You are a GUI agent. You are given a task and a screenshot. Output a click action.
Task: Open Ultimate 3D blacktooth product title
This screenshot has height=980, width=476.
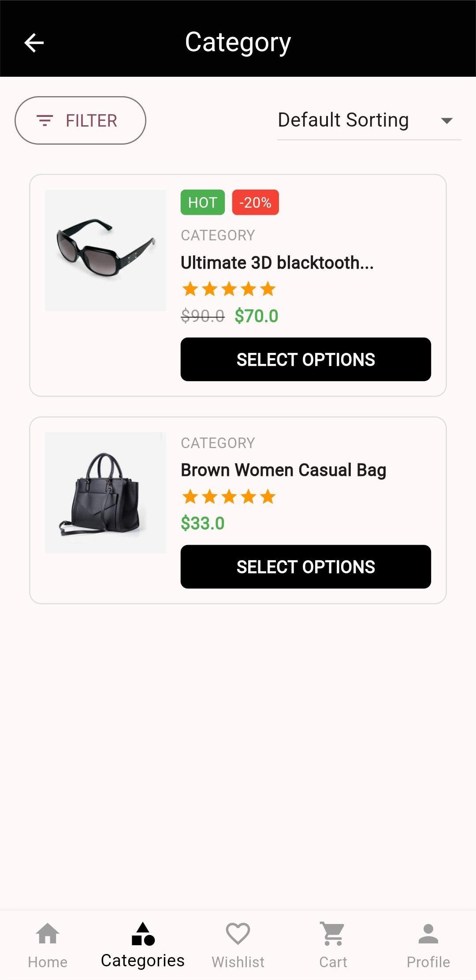coord(277,263)
